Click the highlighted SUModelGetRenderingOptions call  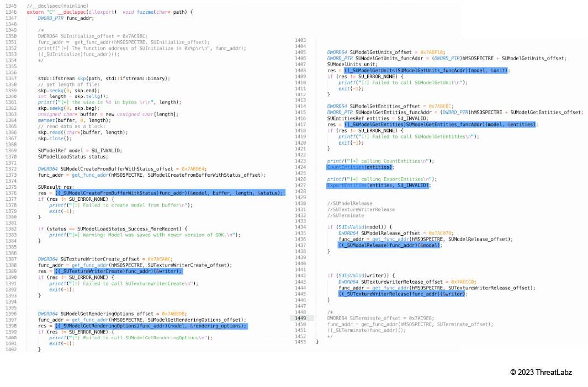click(151, 326)
